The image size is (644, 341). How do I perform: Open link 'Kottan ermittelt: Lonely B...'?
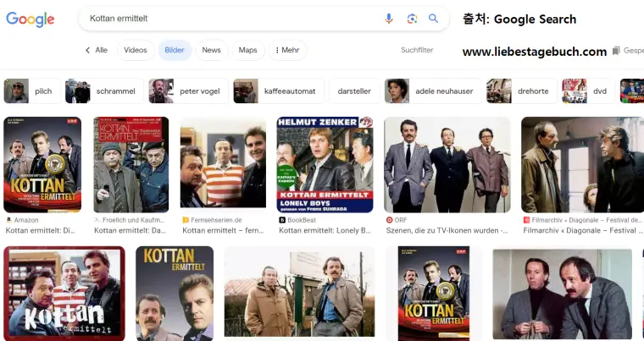pos(325,231)
